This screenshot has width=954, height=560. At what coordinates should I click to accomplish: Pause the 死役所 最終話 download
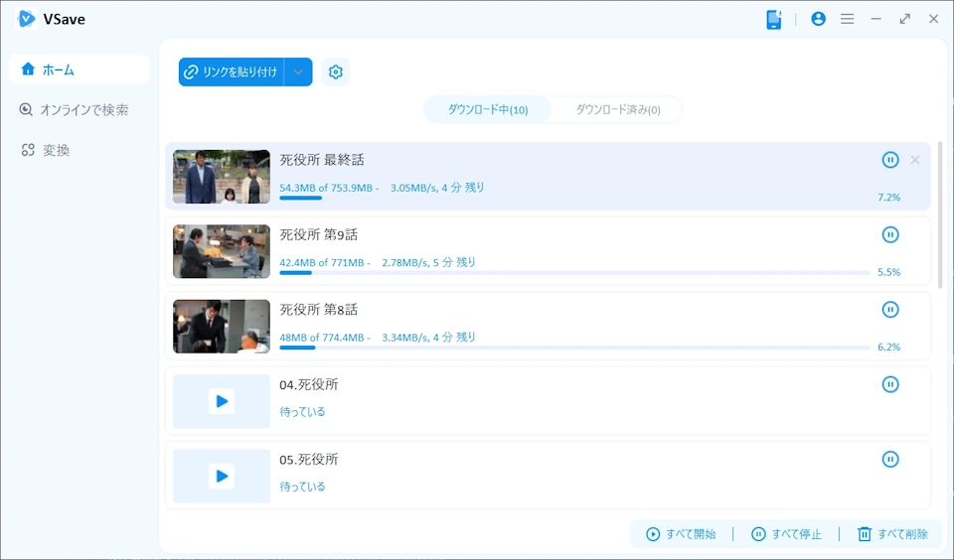click(890, 160)
